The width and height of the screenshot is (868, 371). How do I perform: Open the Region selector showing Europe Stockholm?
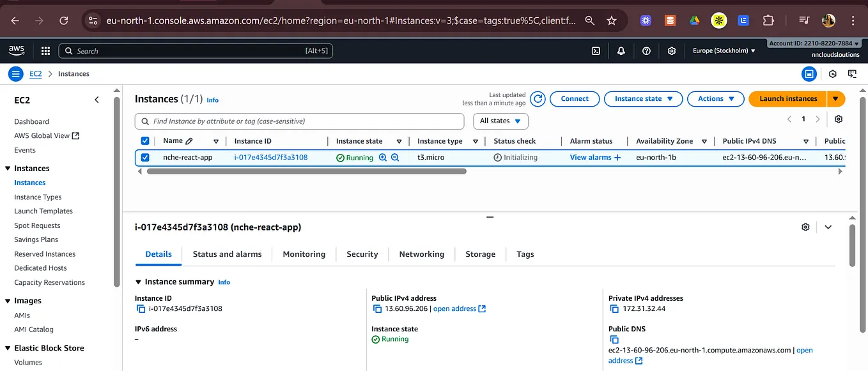(x=723, y=50)
